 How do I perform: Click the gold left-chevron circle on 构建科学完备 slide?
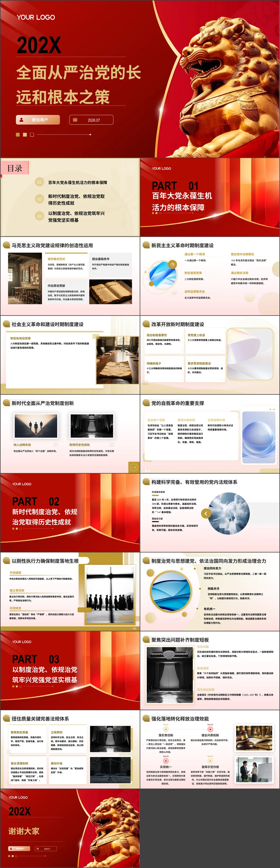[206, 514]
